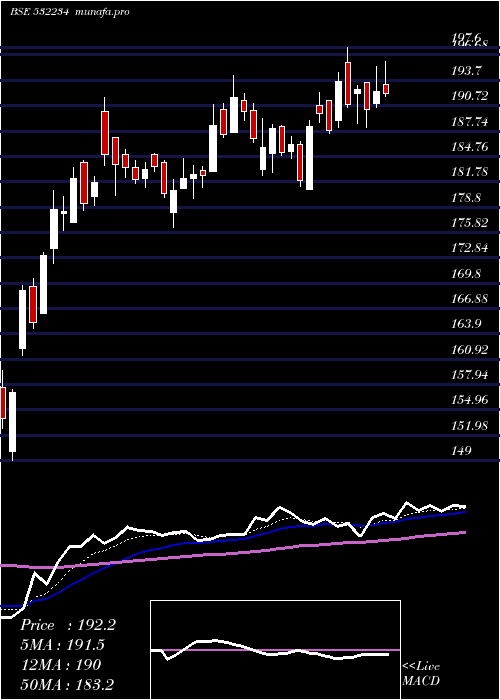
Task: Click the 178.8 price axis label
Action: point(467,197)
